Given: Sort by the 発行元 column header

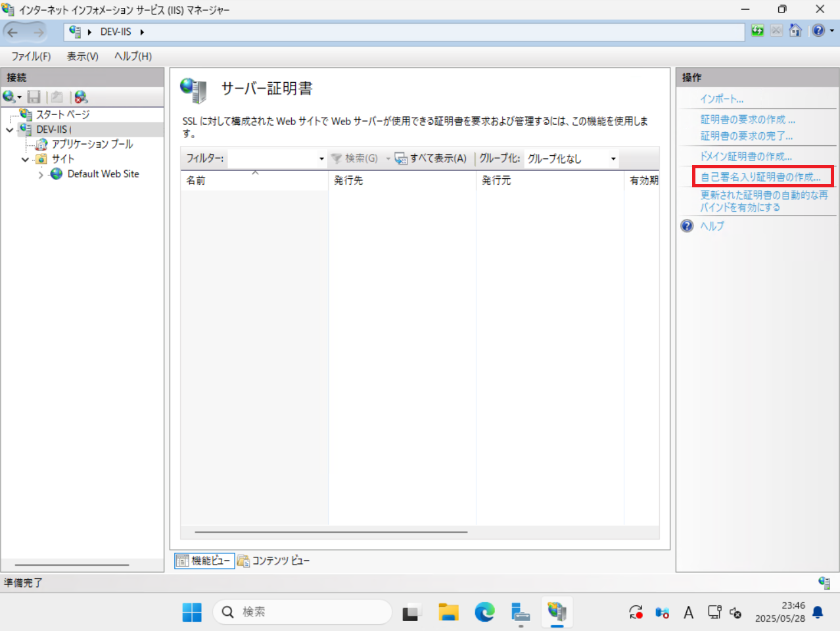Looking at the screenshot, I should [550, 180].
